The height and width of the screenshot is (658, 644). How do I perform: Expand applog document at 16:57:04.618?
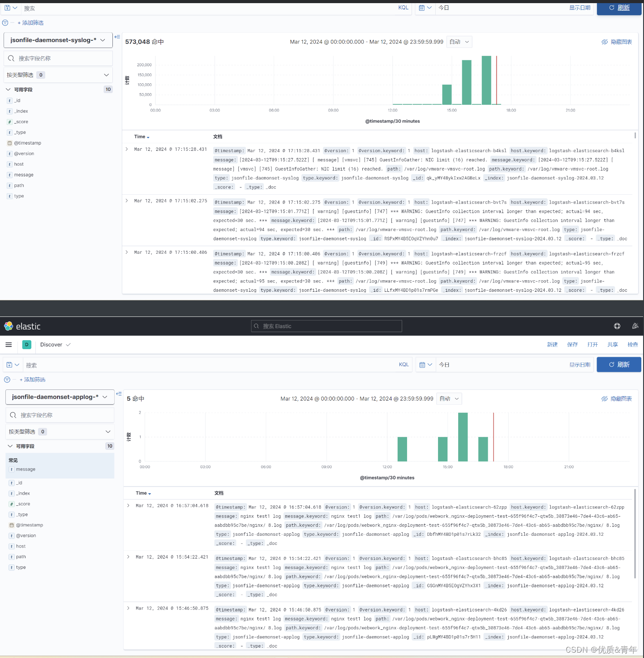point(128,506)
